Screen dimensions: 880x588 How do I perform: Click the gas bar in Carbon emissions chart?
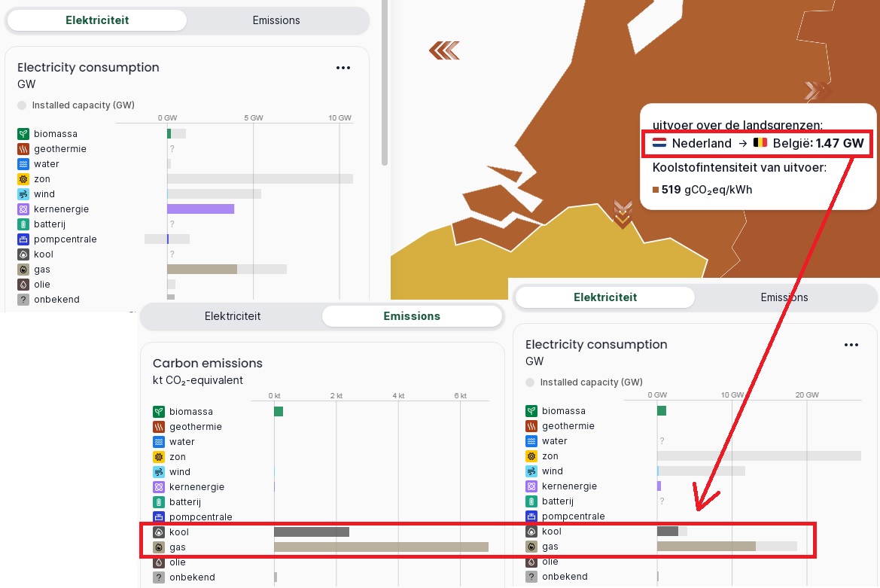(381, 547)
